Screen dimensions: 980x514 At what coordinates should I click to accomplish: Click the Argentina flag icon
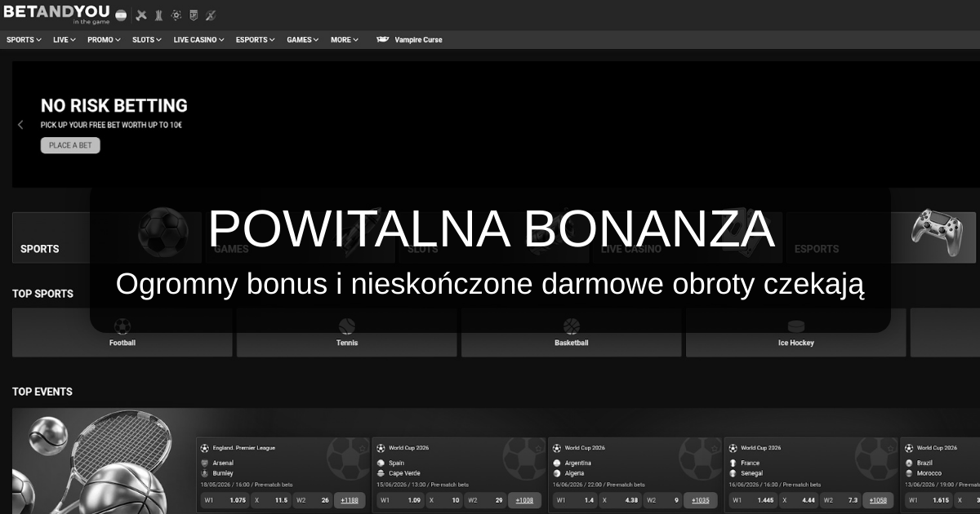coord(557,463)
